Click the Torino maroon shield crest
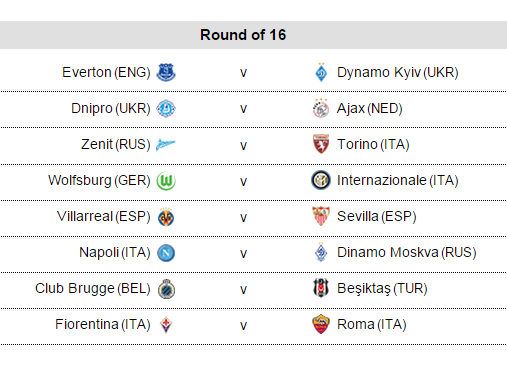 pyautogui.click(x=321, y=144)
